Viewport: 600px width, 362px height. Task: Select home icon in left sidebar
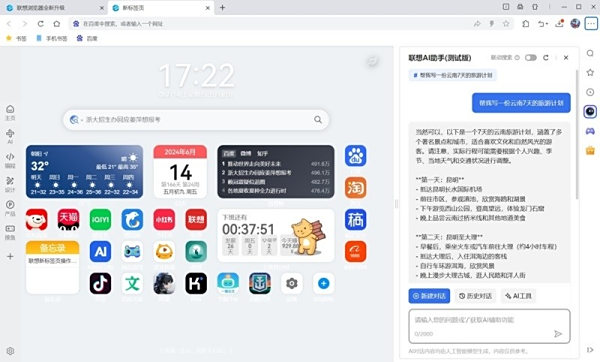click(10, 112)
